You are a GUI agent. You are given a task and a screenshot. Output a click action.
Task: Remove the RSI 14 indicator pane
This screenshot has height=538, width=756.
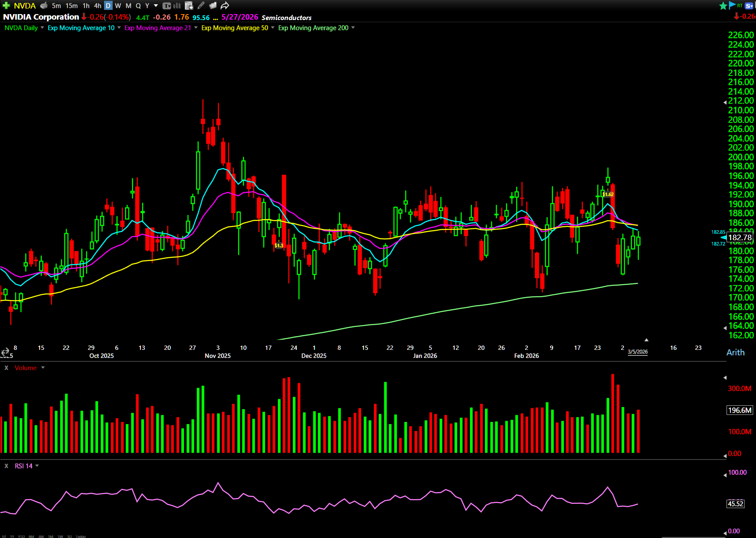[x=6, y=466]
